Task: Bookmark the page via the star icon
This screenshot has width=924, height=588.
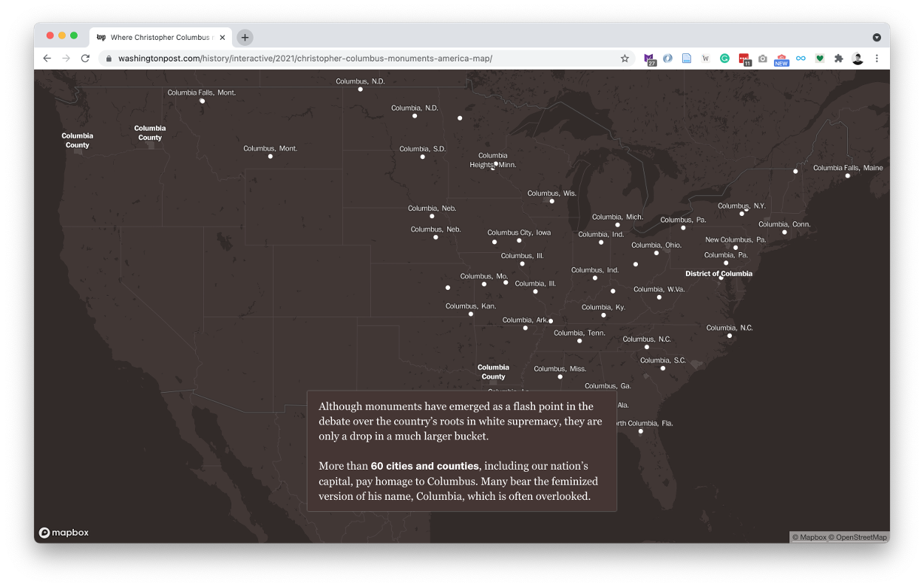Action: tap(625, 58)
